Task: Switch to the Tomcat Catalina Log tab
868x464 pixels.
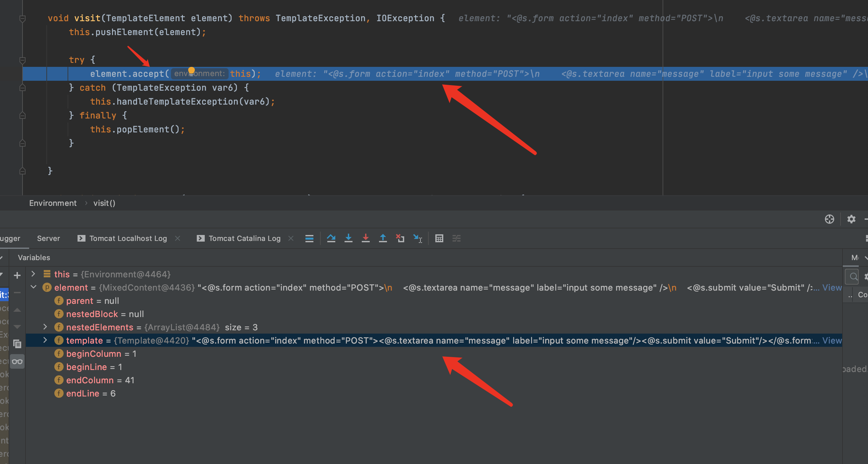Action: [x=244, y=238]
